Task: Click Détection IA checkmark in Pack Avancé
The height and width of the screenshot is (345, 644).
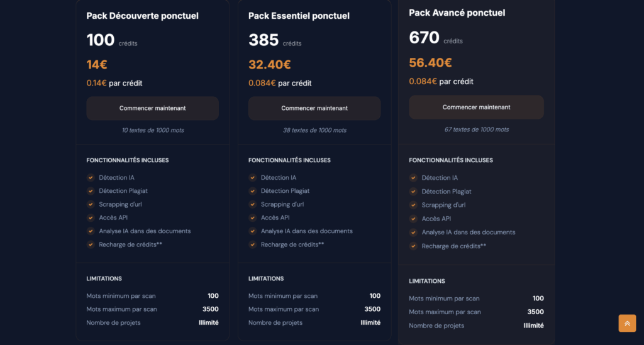Action: point(413,178)
